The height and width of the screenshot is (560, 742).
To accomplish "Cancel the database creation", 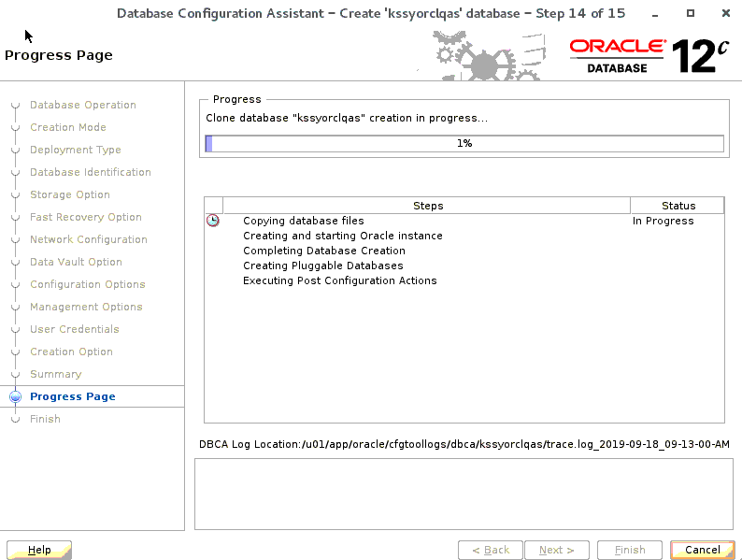I will click(x=702, y=550).
